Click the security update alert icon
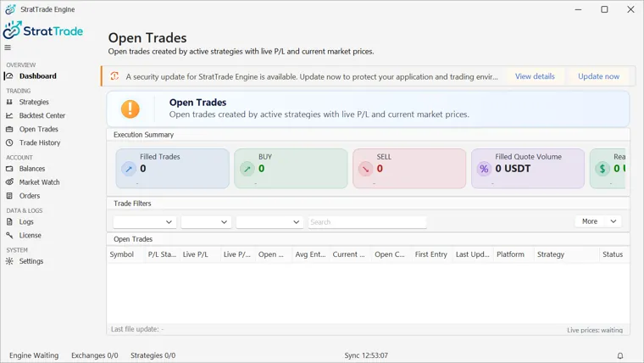Viewport: 644px width, 363px height. point(114,76)
